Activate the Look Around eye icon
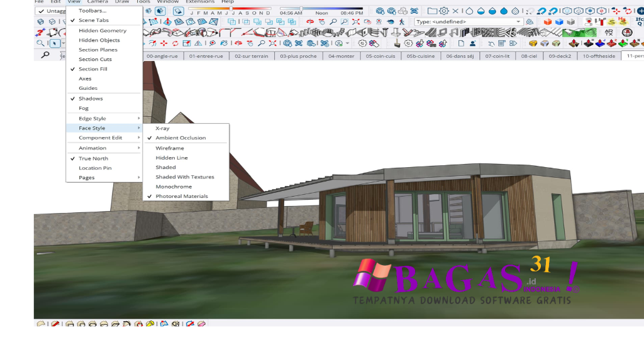Screen dimensions: 644x338 (390, 22)
